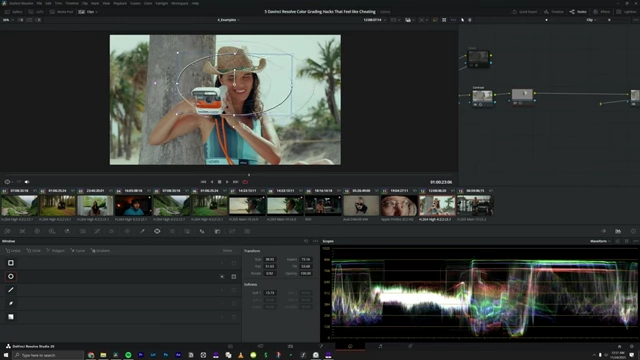Click the Camera Raw palette icon
This screenshot has width=640, height=360.
[x=7, y=231]
